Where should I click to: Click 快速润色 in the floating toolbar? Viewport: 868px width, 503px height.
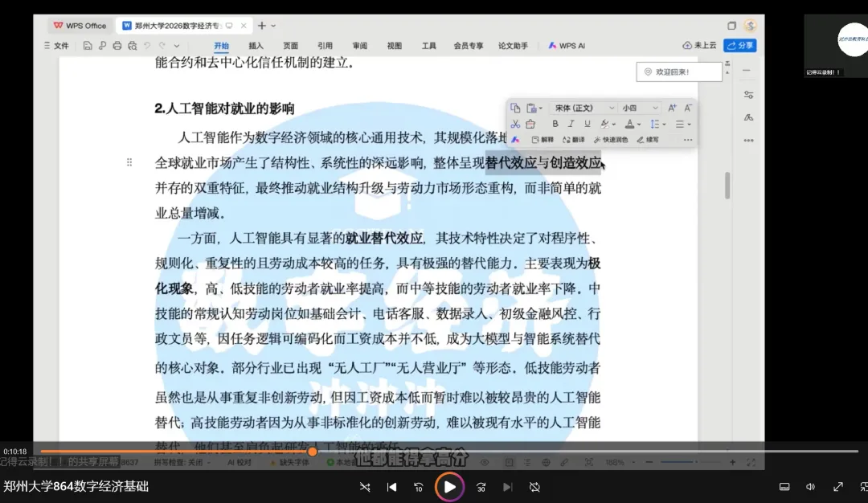coord(611,140)
